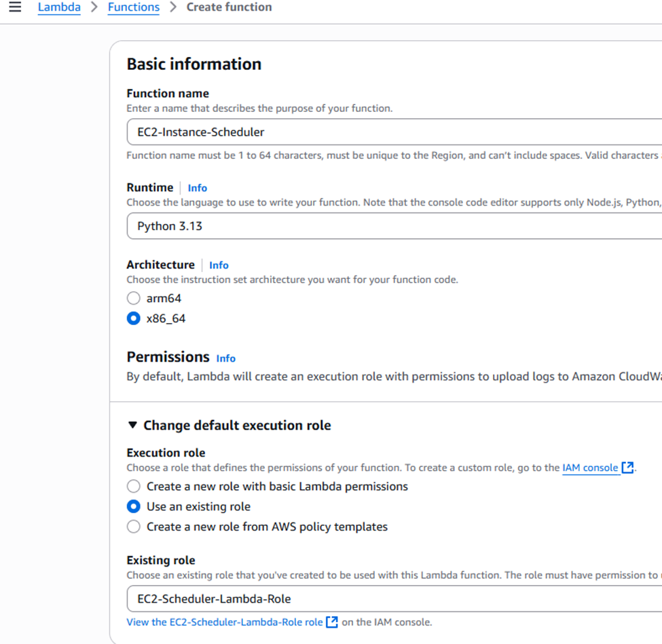
Task: Click the Function name label
Action: pos(168,93)
